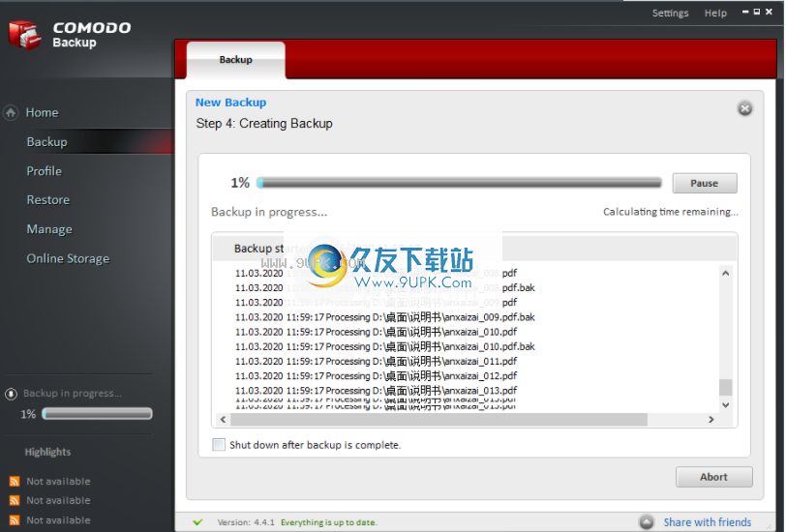Click the New Backup heading link
The image size is (786, 532).
(230, 103)
